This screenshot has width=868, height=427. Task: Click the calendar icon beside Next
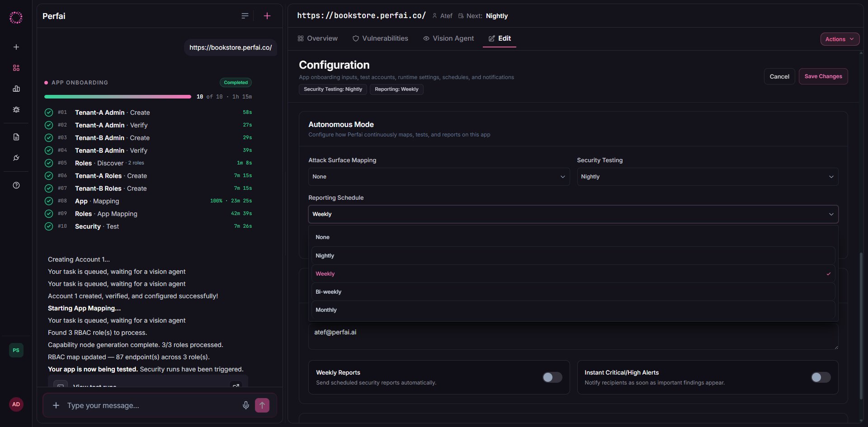pos(461,16)
